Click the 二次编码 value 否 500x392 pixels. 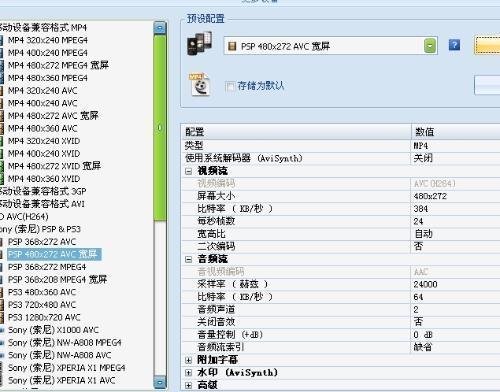(418, 247)
